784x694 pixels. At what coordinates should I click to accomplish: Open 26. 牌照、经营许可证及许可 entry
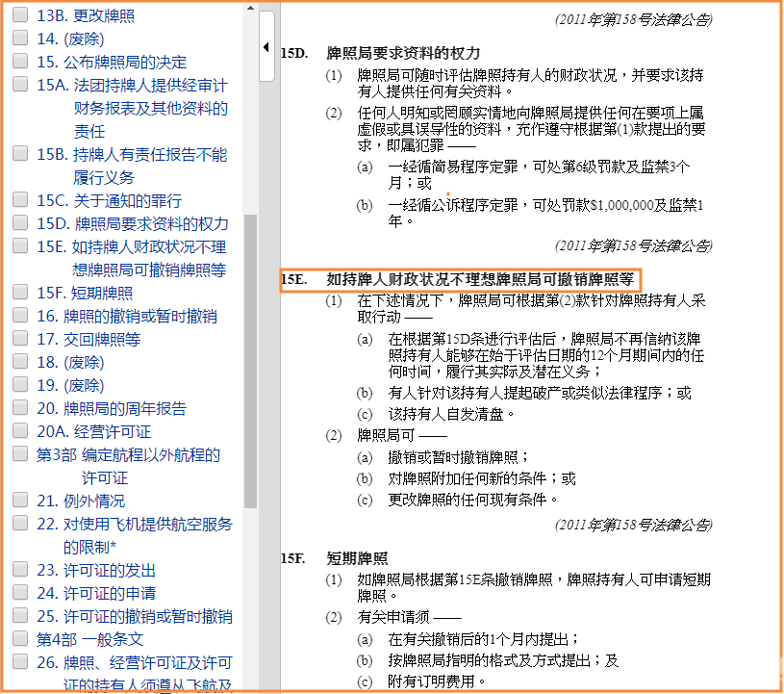pyautogui.click(x=135, y=673)
